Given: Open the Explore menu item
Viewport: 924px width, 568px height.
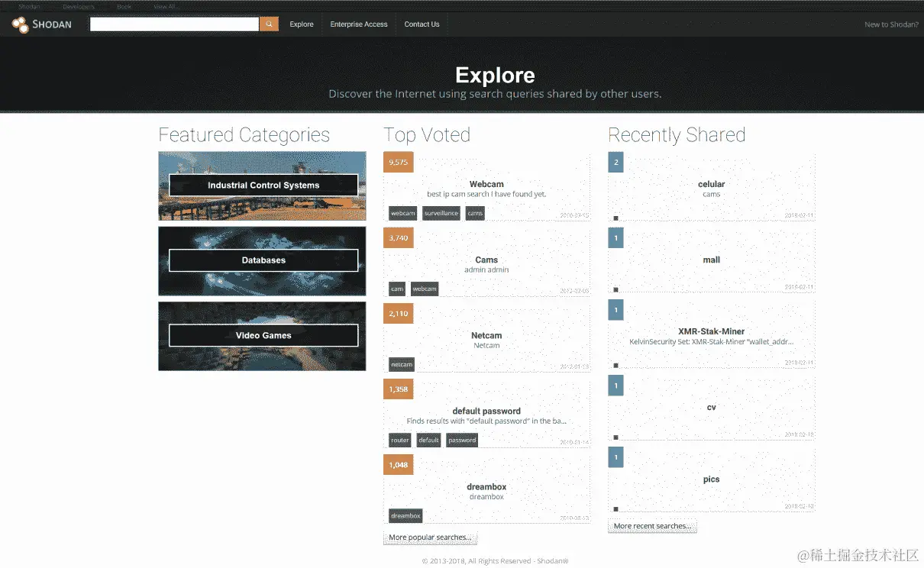Looking at the screenshot, I should (x=302, y=24).
